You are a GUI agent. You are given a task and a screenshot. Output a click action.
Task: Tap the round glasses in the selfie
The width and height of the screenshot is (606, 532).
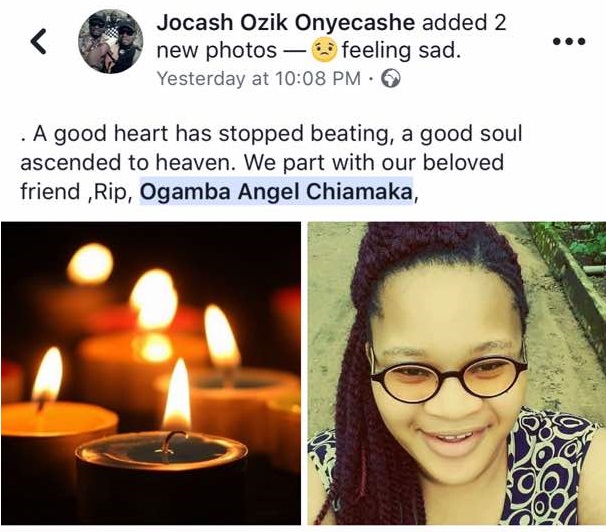(448, 379)
